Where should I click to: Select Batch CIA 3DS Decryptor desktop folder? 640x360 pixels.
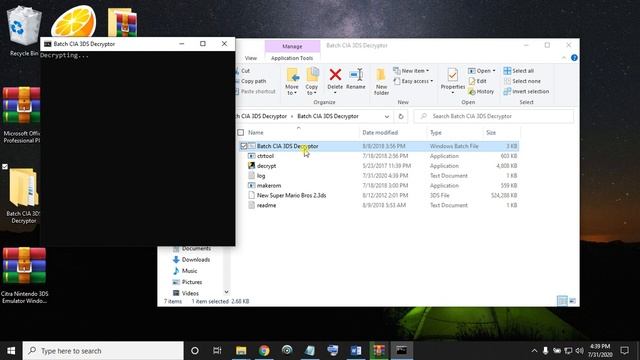pyautogui.click(x=23, y=196)
